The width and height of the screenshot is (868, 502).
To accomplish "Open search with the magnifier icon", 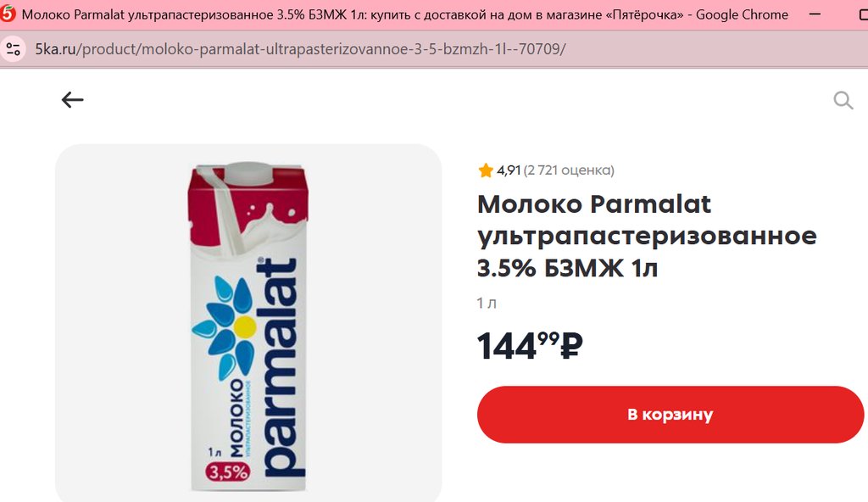I will tap(843, 100).
